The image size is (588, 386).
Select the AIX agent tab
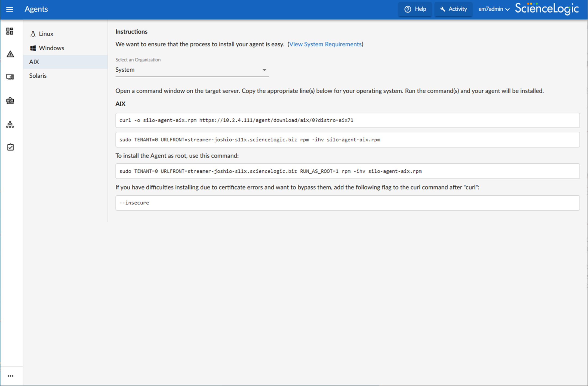pyautogui.click(x=34, y=62)
